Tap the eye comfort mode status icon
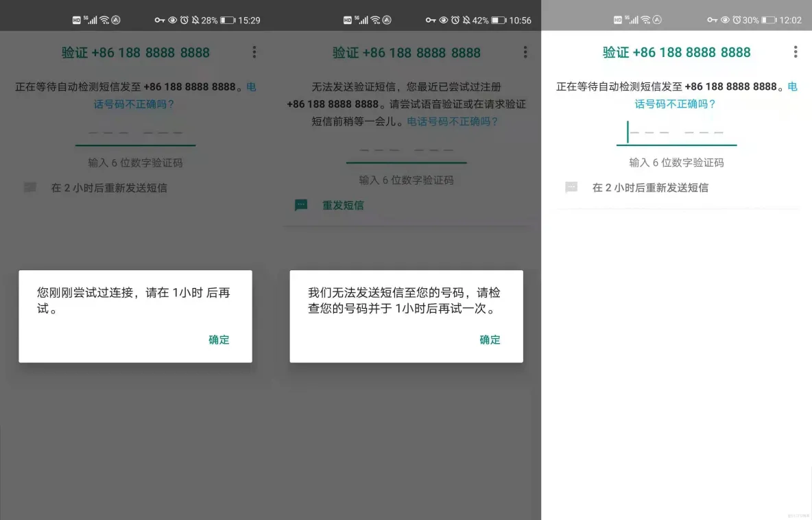 171,20
